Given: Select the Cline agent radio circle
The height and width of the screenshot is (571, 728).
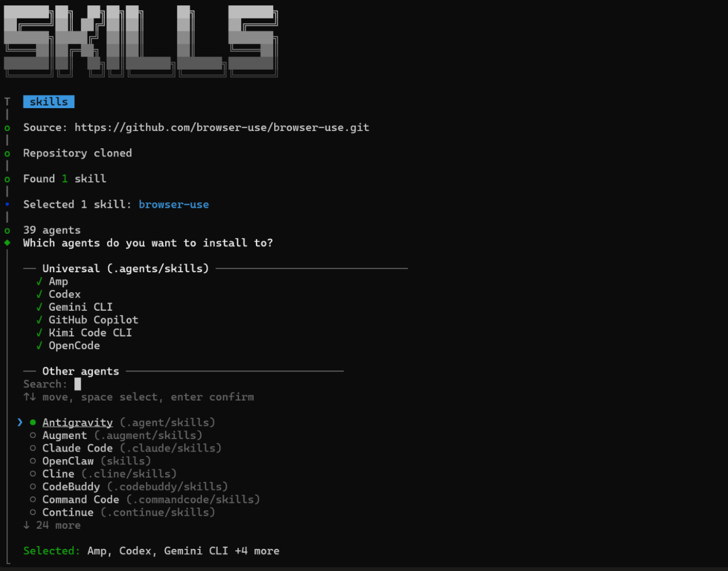Looking at the screenshot, I should pos(33,474).
